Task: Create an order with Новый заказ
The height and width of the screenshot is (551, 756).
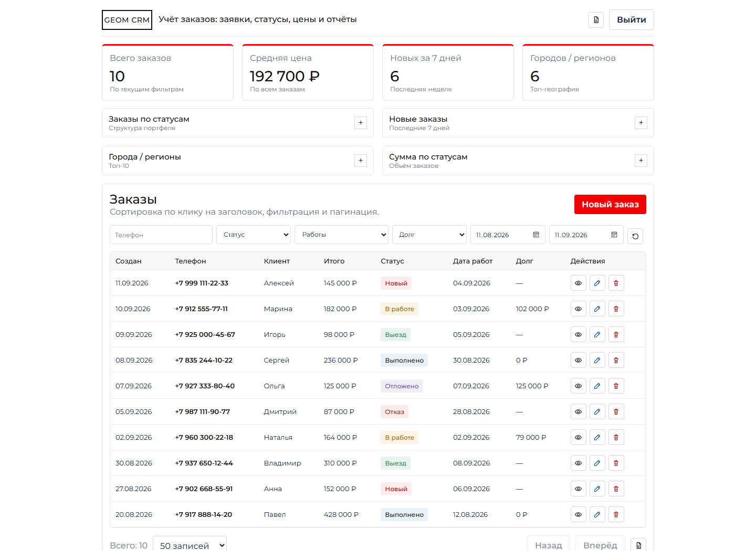Action: click(610, 204)
